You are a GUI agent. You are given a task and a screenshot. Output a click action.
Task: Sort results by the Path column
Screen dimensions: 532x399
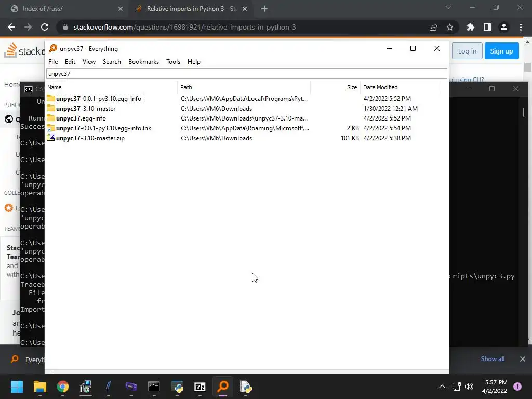[244, 87]
